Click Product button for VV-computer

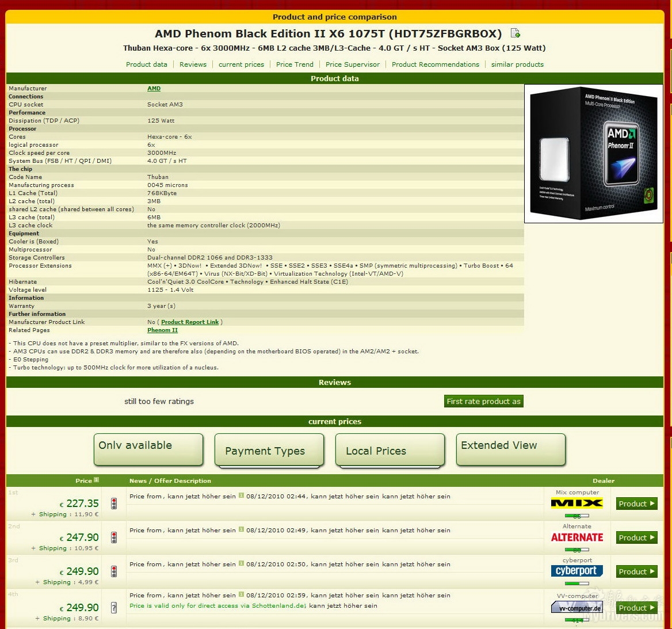point(636,608)
